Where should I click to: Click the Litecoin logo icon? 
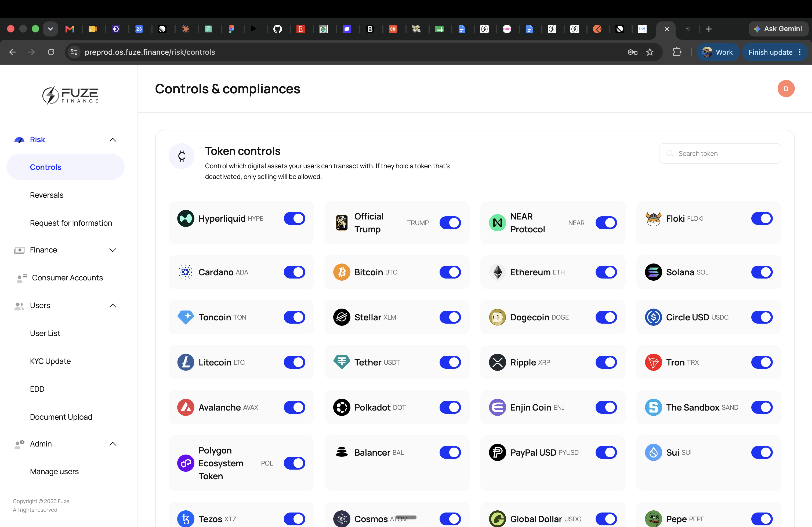(x=186, y=362)
